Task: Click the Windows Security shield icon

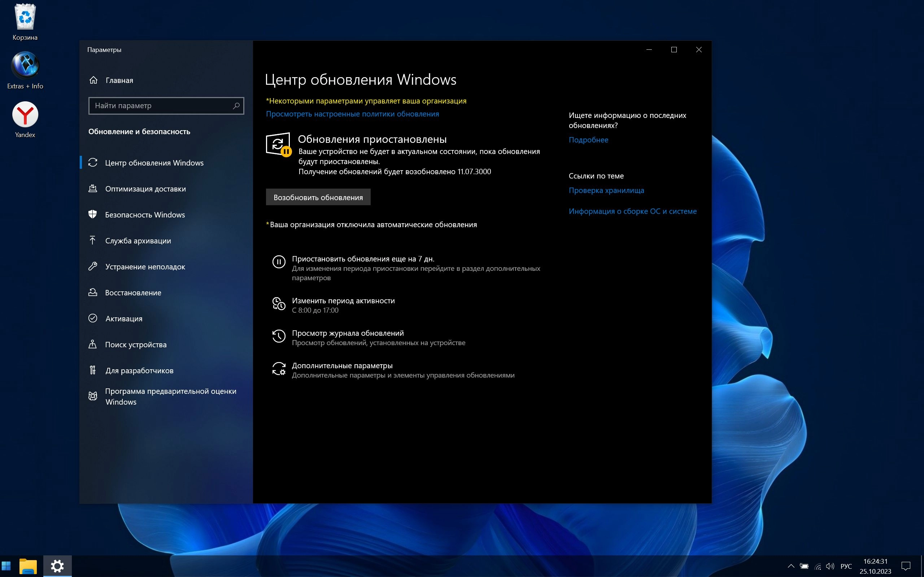Action: 93,215
